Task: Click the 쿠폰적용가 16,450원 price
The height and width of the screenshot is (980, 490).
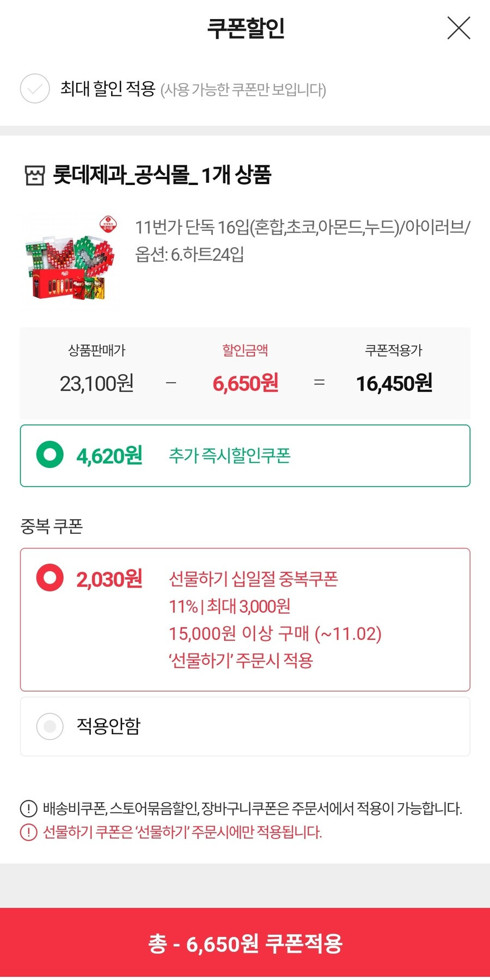Action: (x=394, y=383)
